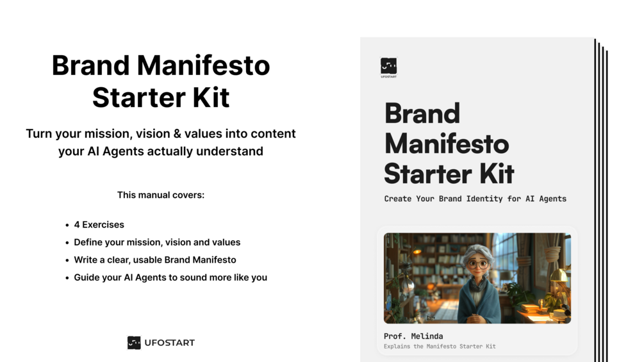Screen dimensions: 644x362
Task: Click the small 'UFOSTART' text under cover logo
Action: 388,77
